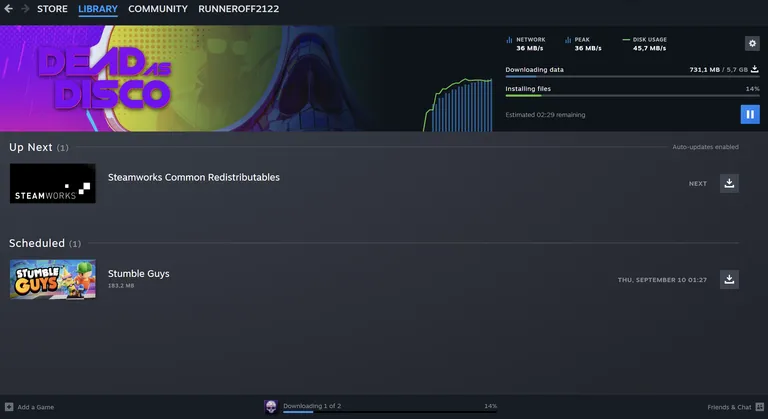
Task: Click the Auto-updates enabled link
Action: pyautogui.click(x=705, y=147)
